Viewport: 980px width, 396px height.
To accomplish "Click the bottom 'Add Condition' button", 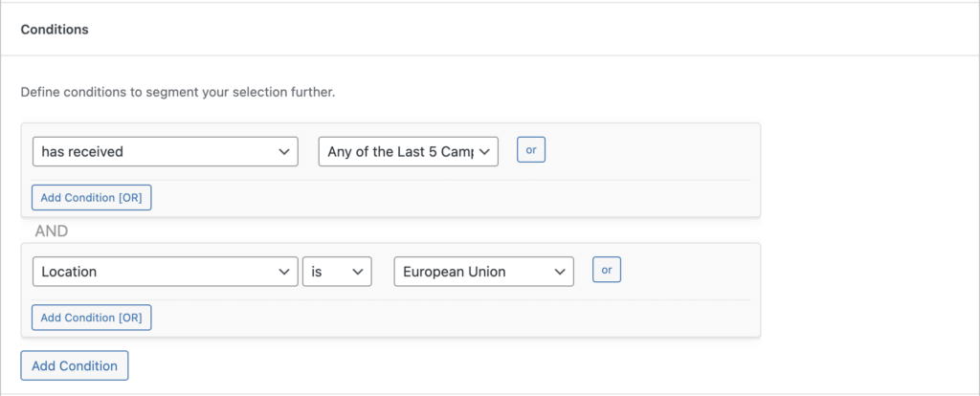I will click(x=75, y=365).
